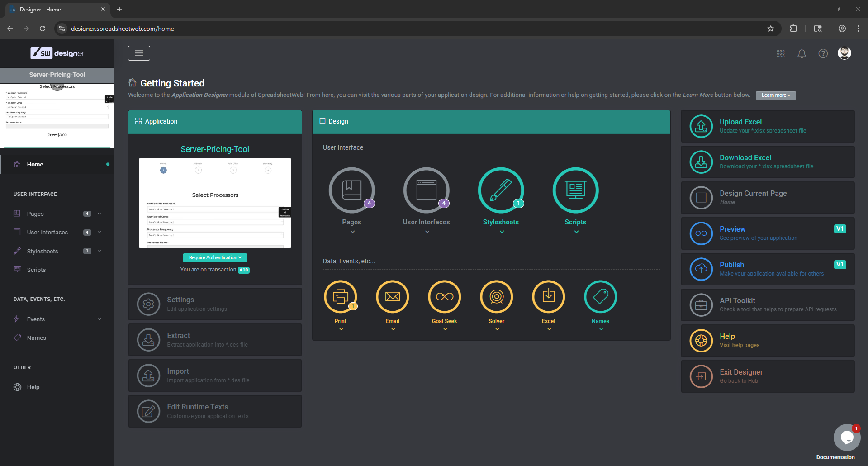Click the Solver icon
This screenshot has height=466, width=868.
pyautogui.click(x=496, y=297)
